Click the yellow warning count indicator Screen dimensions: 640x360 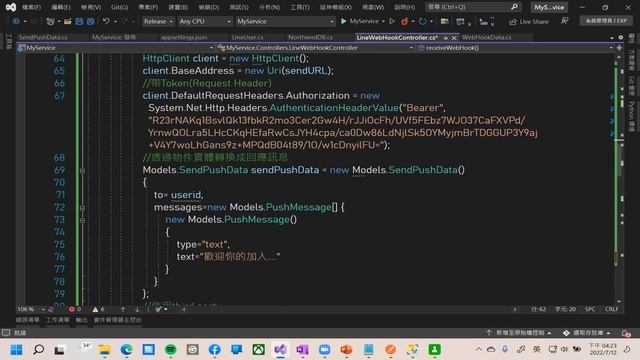click(98, 309)
